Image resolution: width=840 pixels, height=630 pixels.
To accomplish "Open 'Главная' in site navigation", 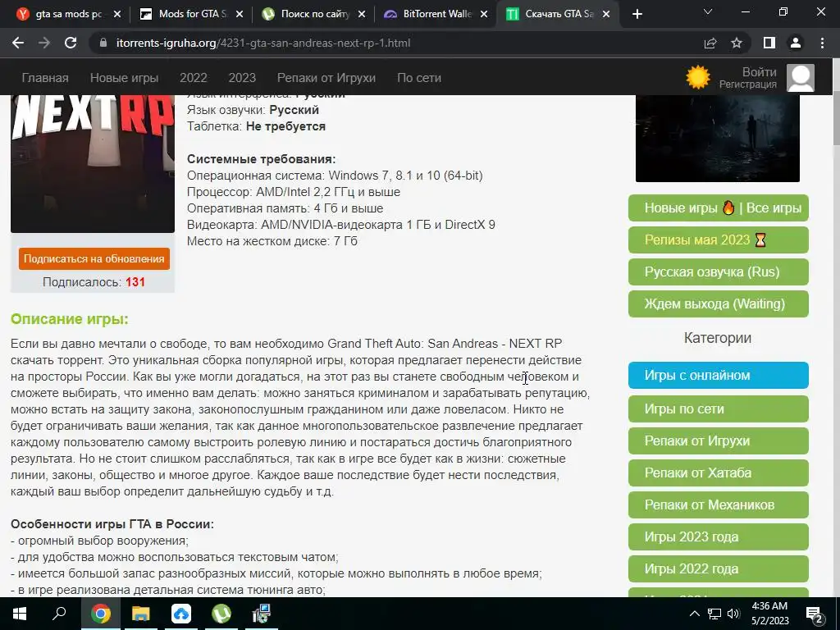I will (x=45, y=78).
